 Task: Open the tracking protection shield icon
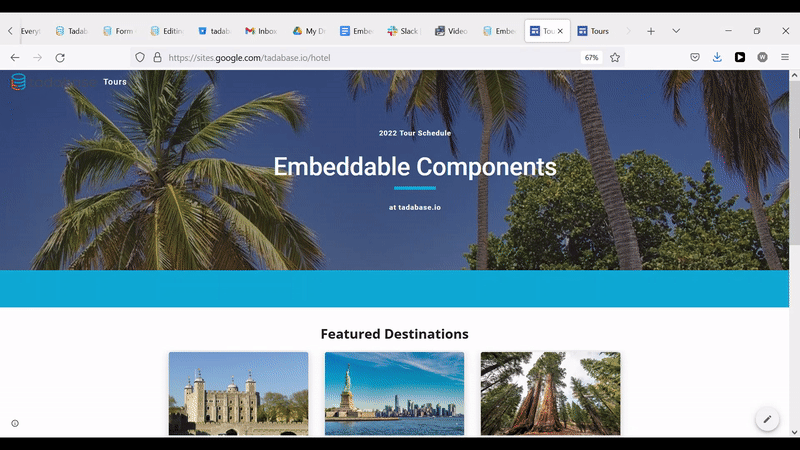pos(140,57)
